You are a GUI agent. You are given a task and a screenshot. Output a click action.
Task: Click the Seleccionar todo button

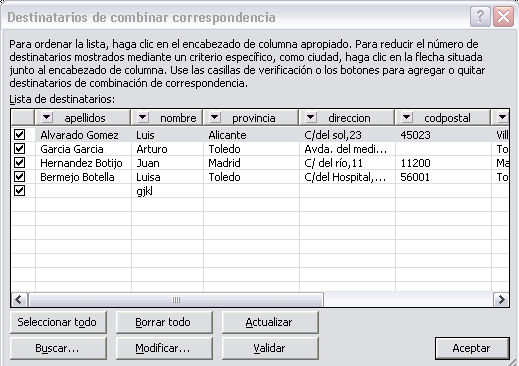58,322
